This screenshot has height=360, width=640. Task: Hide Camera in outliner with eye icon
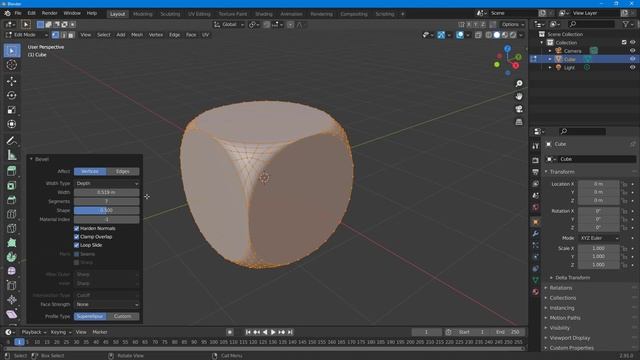[x=632, y=51]
